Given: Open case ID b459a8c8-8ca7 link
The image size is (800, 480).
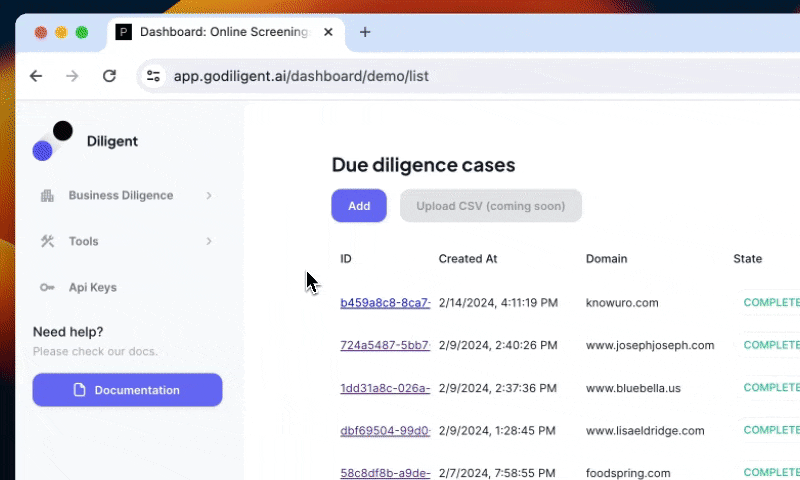Looking at the screenshot, I should point(385,302).
